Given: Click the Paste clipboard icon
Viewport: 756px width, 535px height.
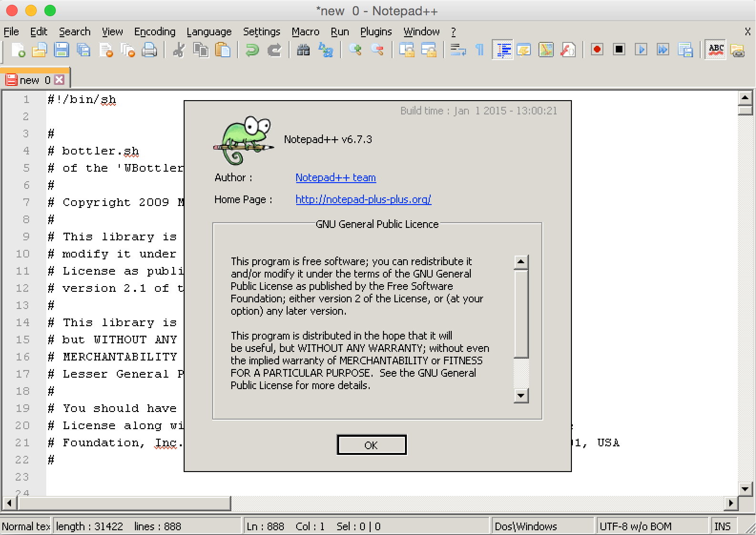Looking at the screenshot, I should coord(223,50).
